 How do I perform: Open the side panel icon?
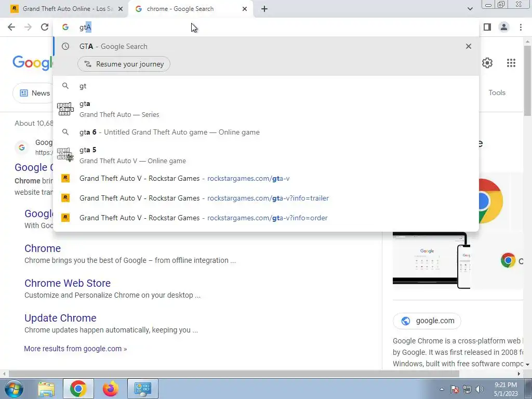pos(487,27)
